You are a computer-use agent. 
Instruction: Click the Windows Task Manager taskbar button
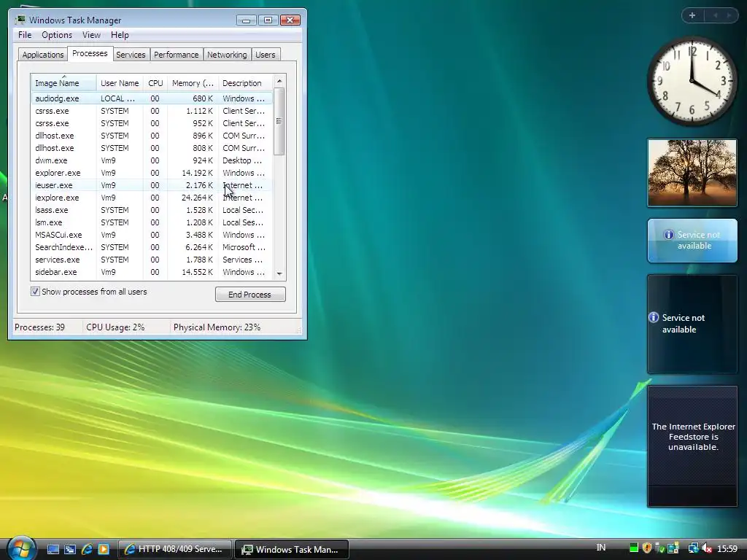point(292,549)
